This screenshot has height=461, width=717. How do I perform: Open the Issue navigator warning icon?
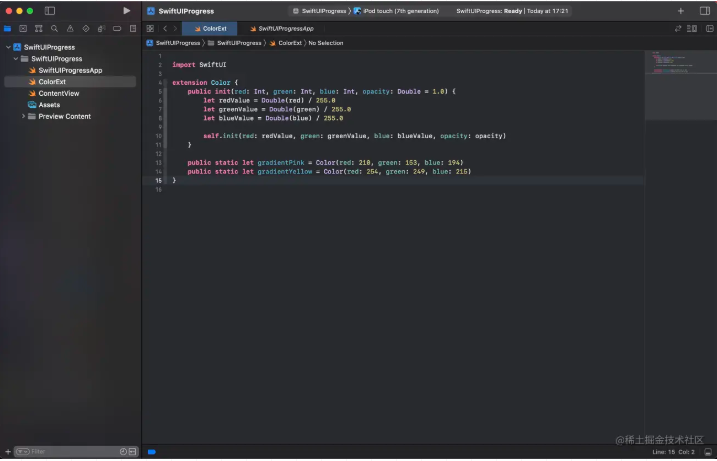[70, 29]
